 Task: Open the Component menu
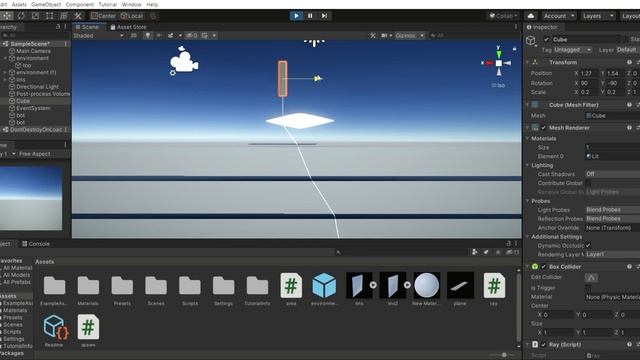pyautogui.click(x=80, y=4)
